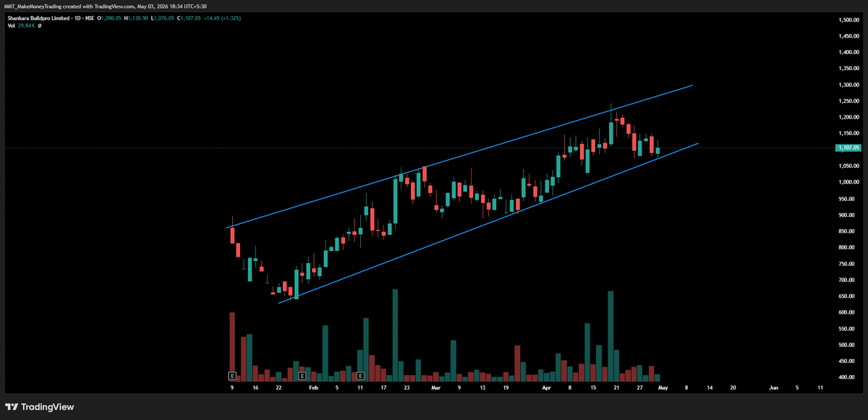
Task: Click the 1,400.00 price axis label
Action: pyautogui.click(x=849, y=52)
